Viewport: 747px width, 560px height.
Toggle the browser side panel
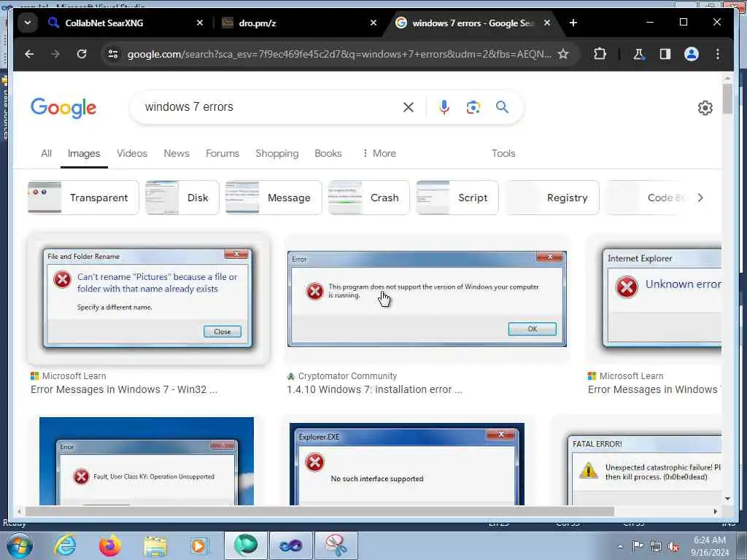(665, 54)
